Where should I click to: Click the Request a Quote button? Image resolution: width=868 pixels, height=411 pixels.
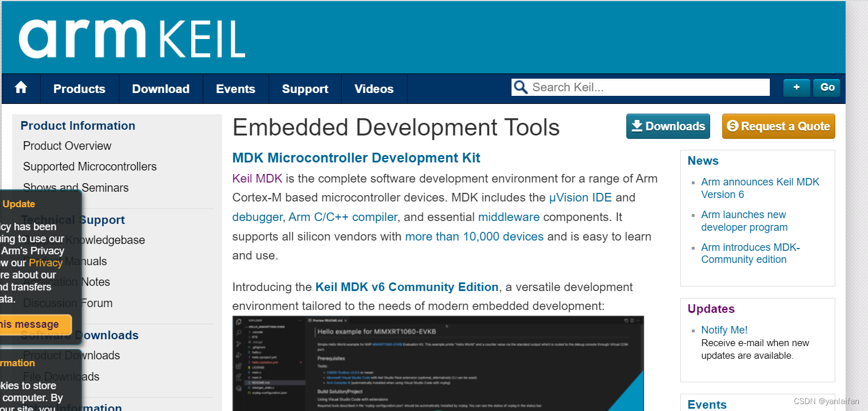778,126
